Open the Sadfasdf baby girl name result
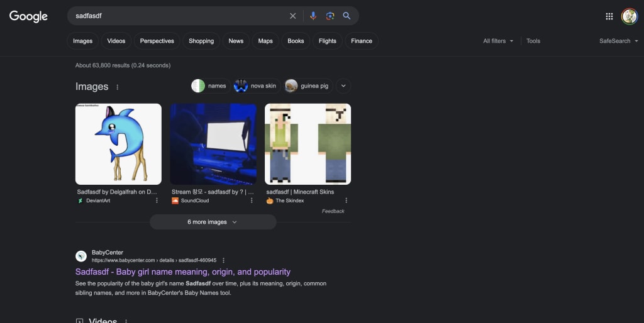The width and height of the screenshot is (644, 323). (183, 271)
